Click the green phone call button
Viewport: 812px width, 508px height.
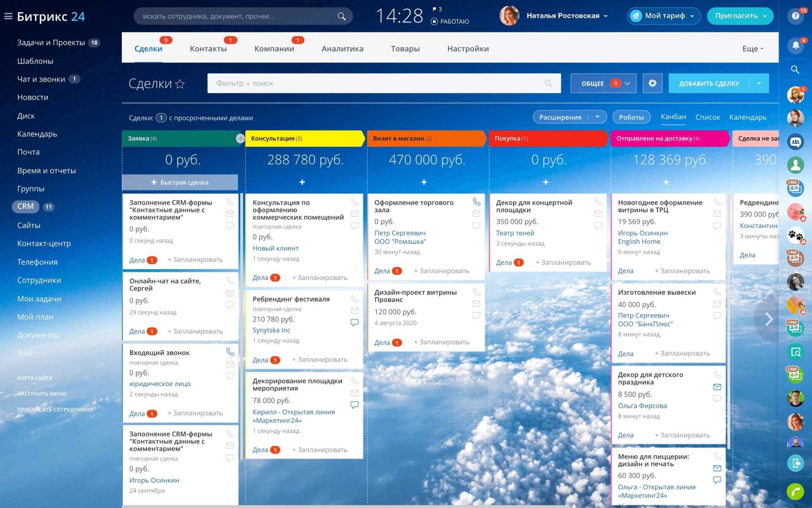(x=795, y=491)
